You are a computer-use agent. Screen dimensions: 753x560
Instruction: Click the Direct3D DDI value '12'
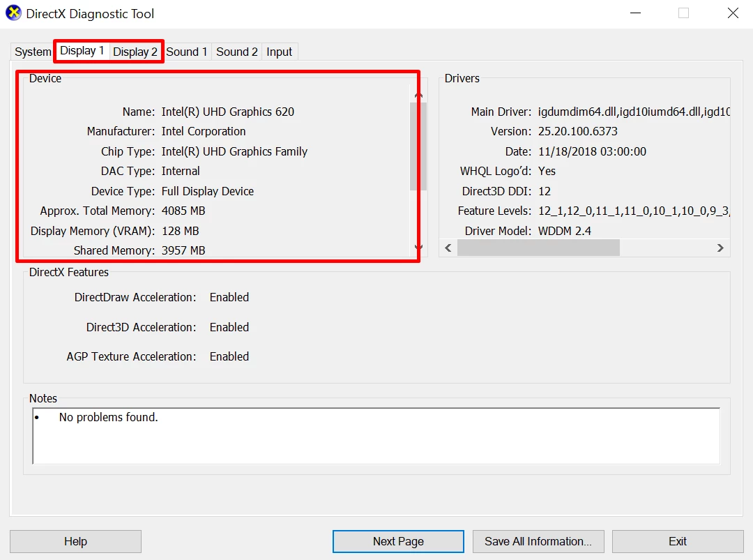[544, 192]
